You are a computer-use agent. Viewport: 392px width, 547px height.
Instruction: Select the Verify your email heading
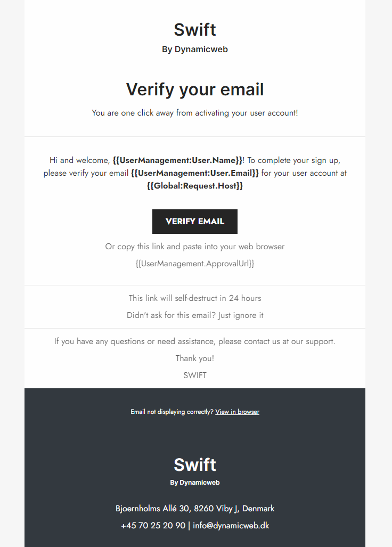tap(195, 89)
